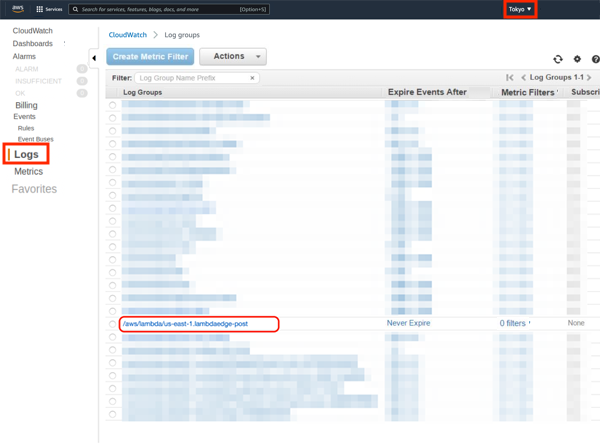
Task: Sort by Expire Events After column
Action: coord(427,92)
